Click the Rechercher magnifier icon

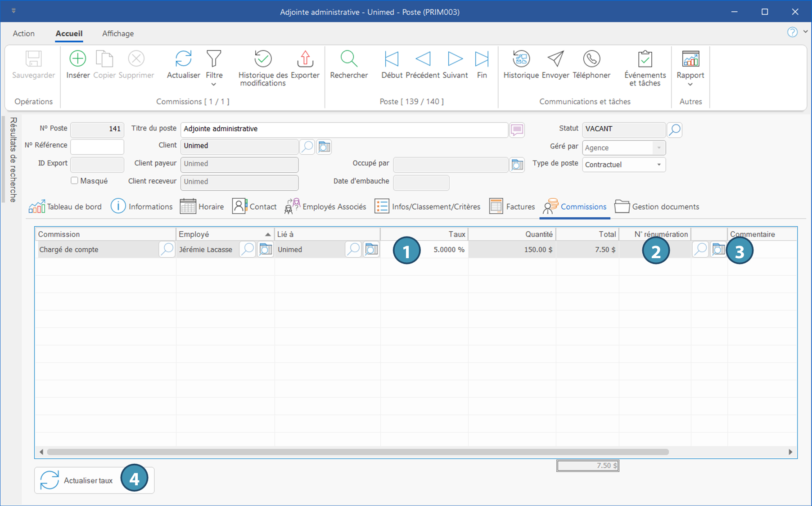tap(349, 59)
